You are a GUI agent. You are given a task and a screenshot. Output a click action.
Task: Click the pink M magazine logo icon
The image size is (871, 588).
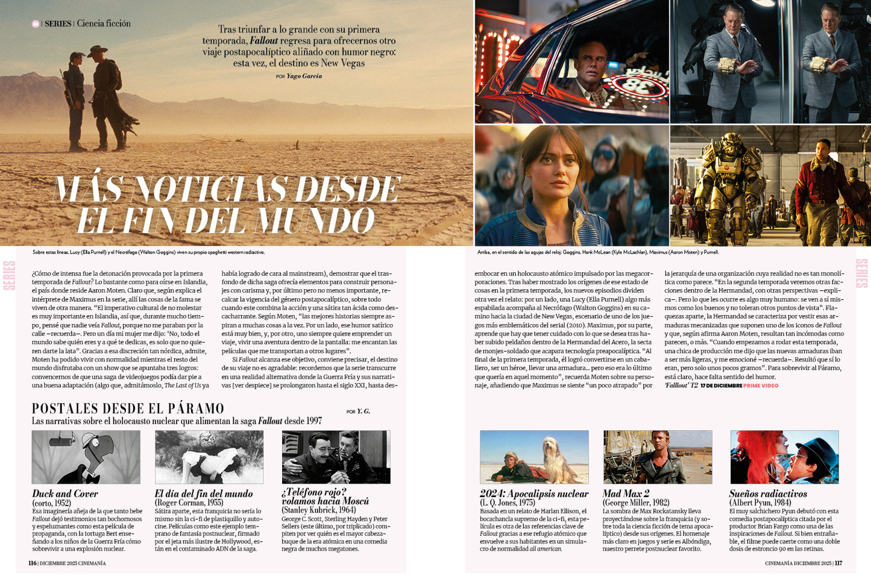pos(36,24)
